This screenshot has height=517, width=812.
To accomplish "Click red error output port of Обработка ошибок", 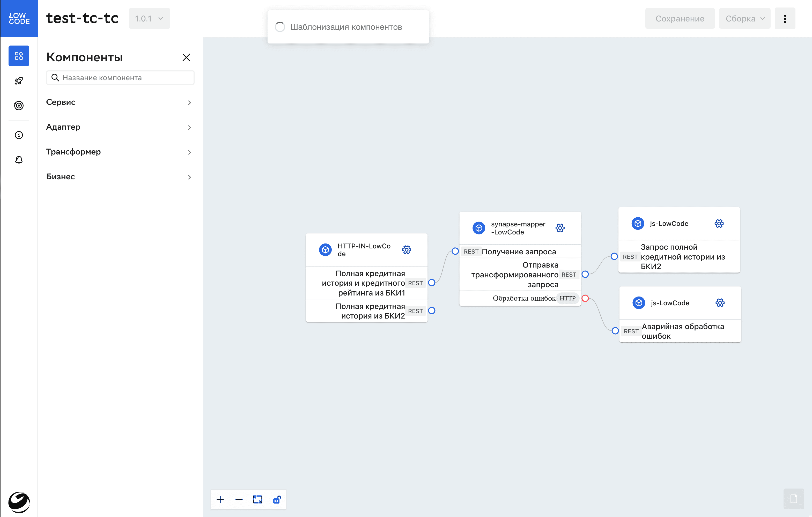I will click(x=585, y=298).
